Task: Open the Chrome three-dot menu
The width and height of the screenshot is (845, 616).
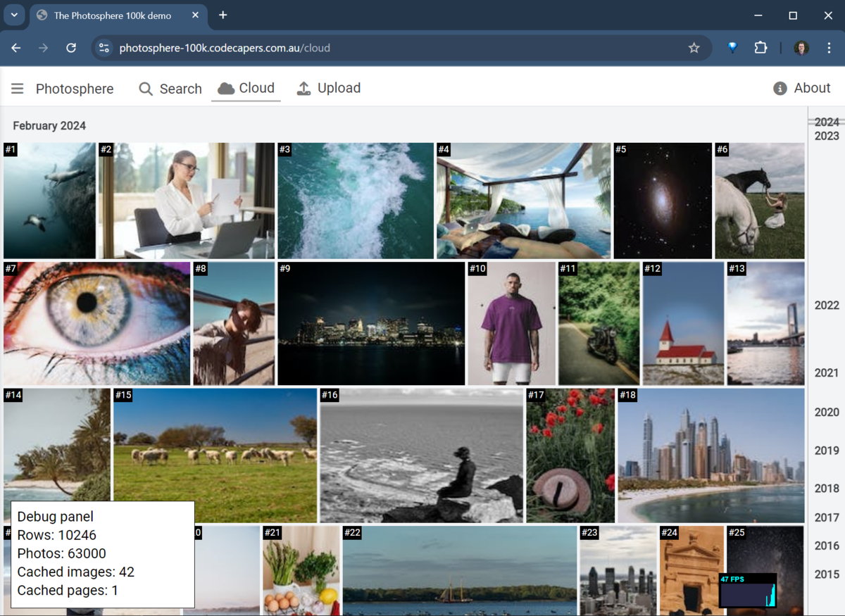Action: pos(830,48)
